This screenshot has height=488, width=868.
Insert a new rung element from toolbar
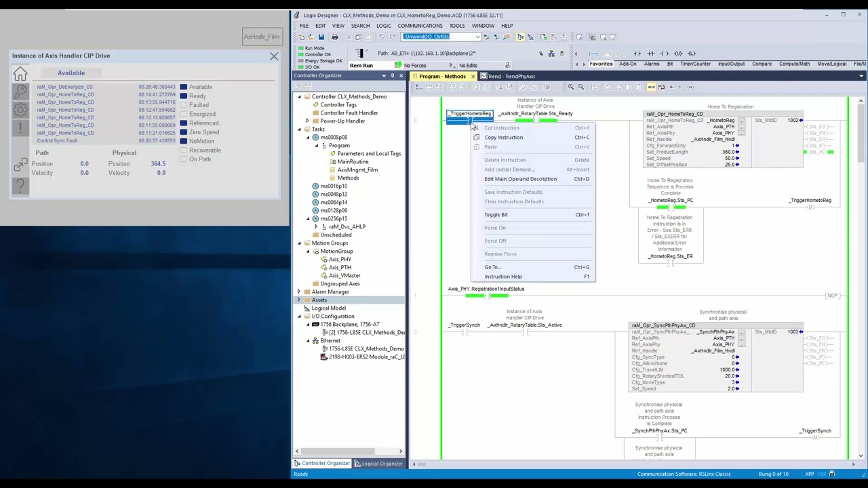click(x=593, y=54)
